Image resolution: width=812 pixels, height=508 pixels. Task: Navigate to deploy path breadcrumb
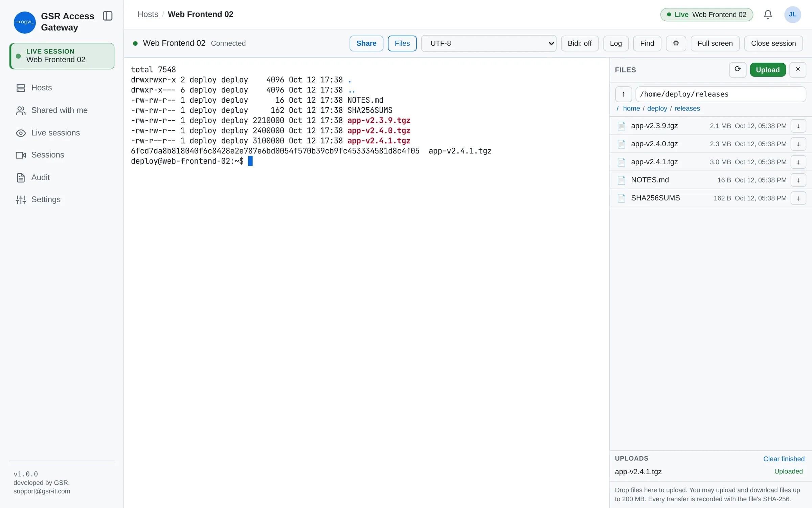point(657,108)
